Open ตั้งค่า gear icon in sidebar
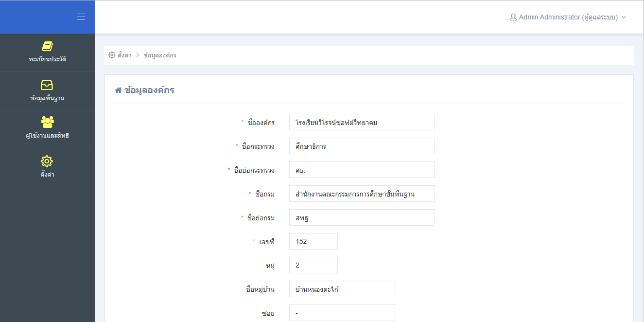This screenshot has width=644, height=322. click(x=47, y=161)
